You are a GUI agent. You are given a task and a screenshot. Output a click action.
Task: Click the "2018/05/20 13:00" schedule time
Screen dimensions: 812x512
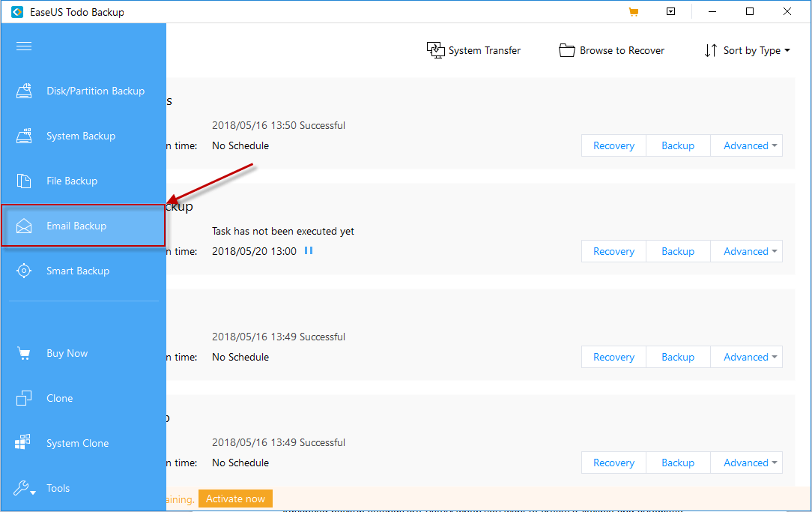(x=254, y=251)
